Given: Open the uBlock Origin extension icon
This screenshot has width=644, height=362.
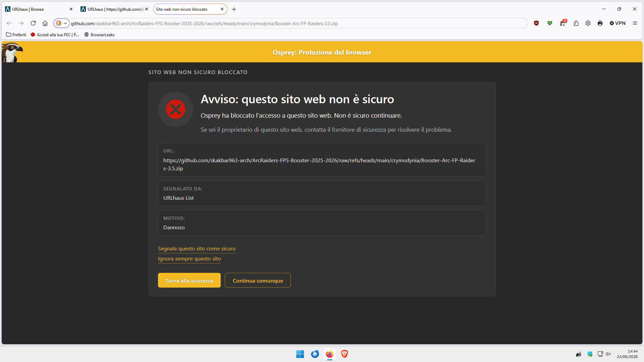Looking at the screenshot, I should 536,23.
